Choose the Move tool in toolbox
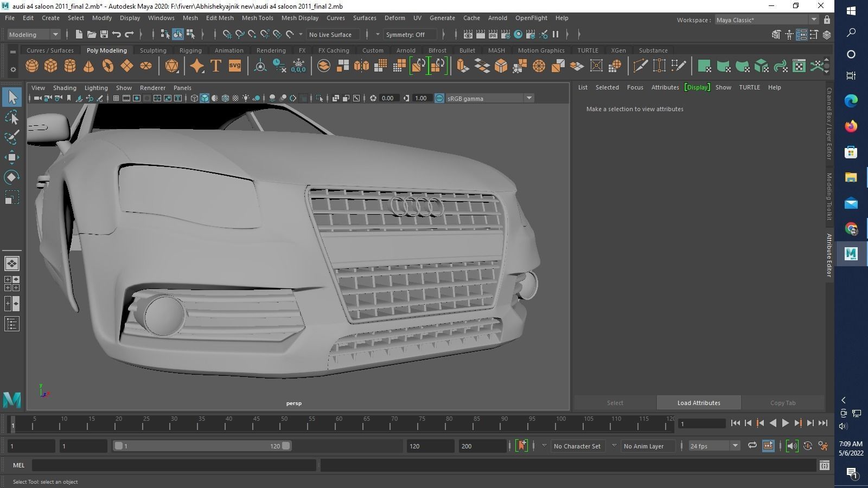The image size is (868, 488). (12, 157)
